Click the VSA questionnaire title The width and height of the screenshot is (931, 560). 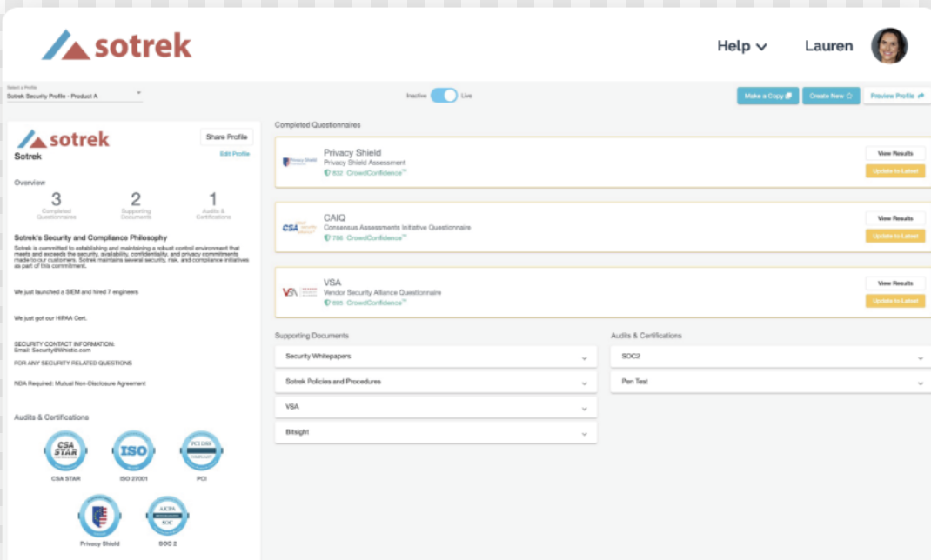(332, 283)
